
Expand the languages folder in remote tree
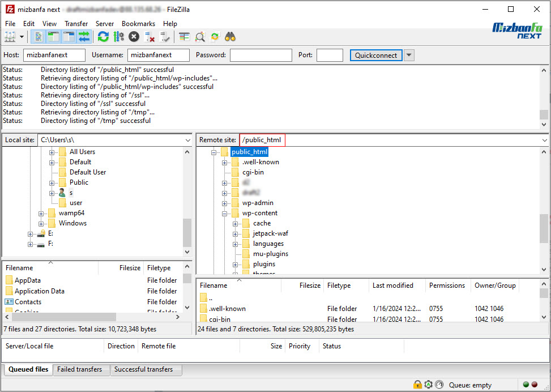(x=236, y=244)
